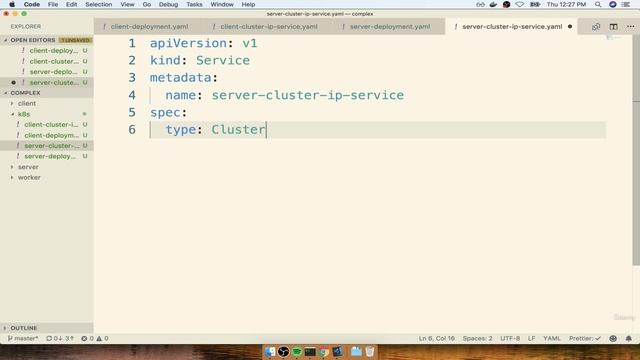Open the changes compare icon in editor toolbar
Viewport: 640px width, 360px height.
click(596, 27)
